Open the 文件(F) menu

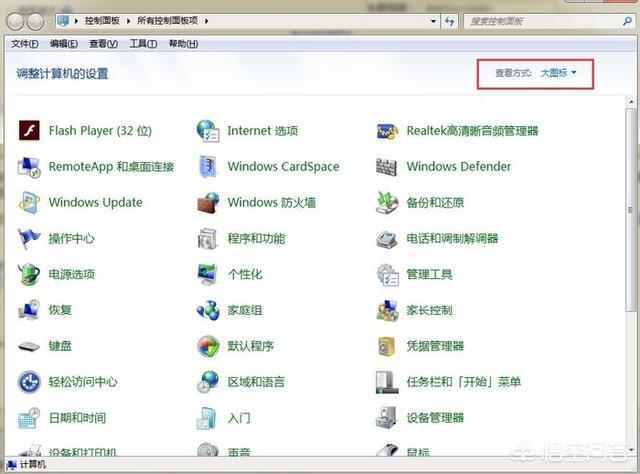pyautogui.click(x=25, y=44)
